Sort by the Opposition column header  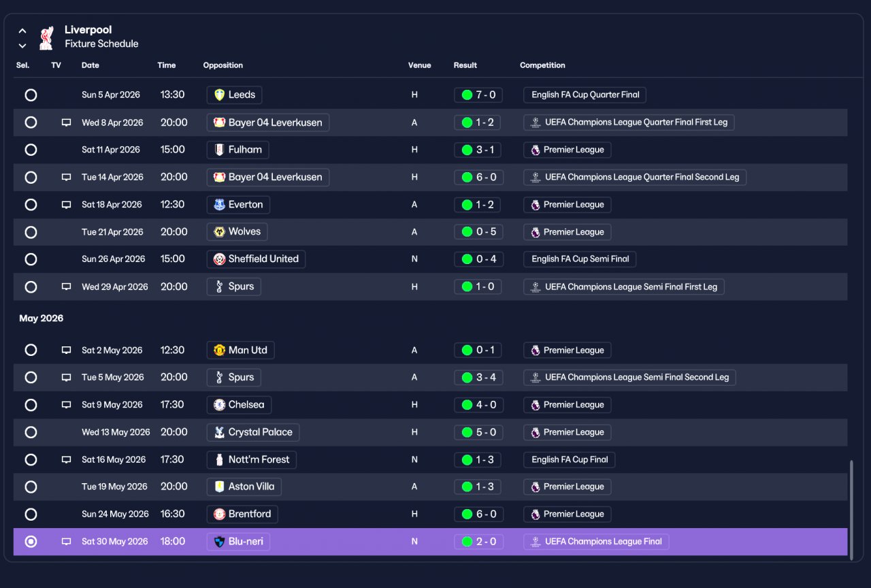(223, 65)
